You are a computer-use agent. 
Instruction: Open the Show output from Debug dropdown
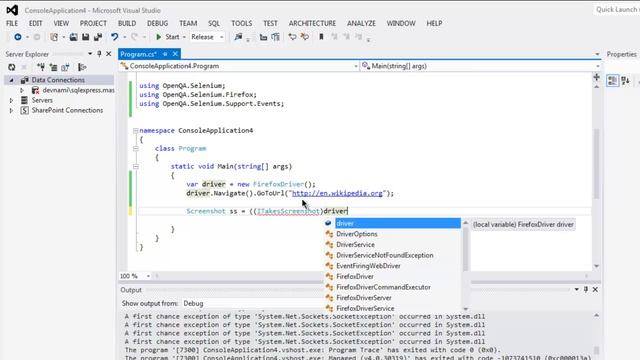pyautogui.click(x=252, y=303)
